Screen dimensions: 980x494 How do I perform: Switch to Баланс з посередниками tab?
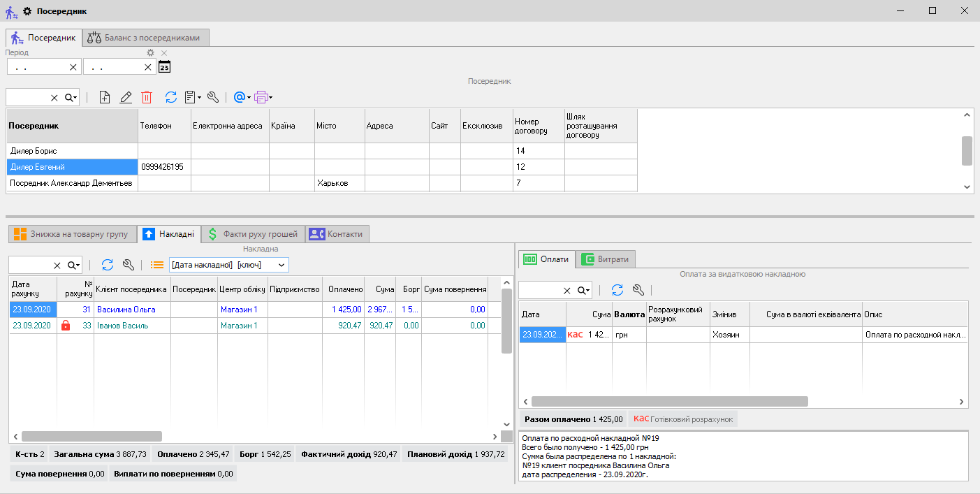145,38
